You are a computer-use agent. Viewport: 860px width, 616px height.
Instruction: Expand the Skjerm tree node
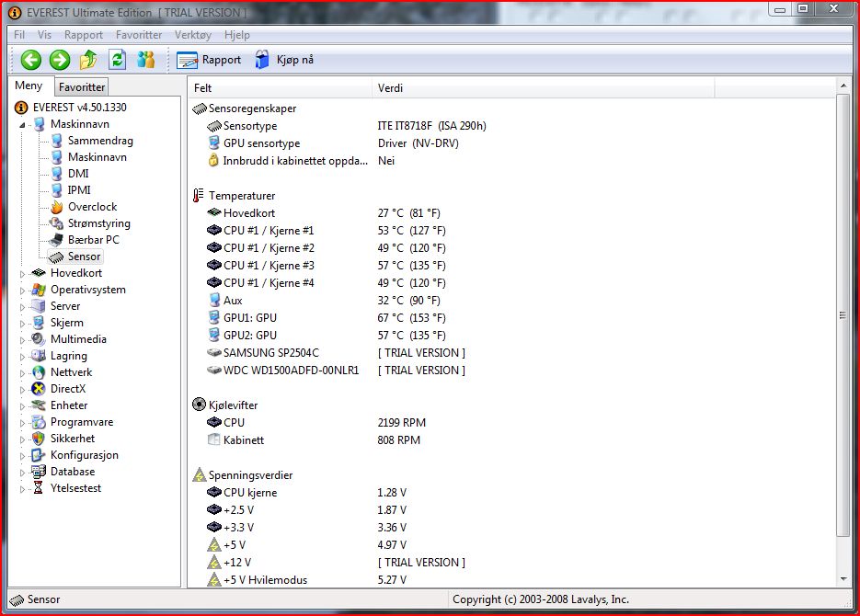tap(22, 324)
